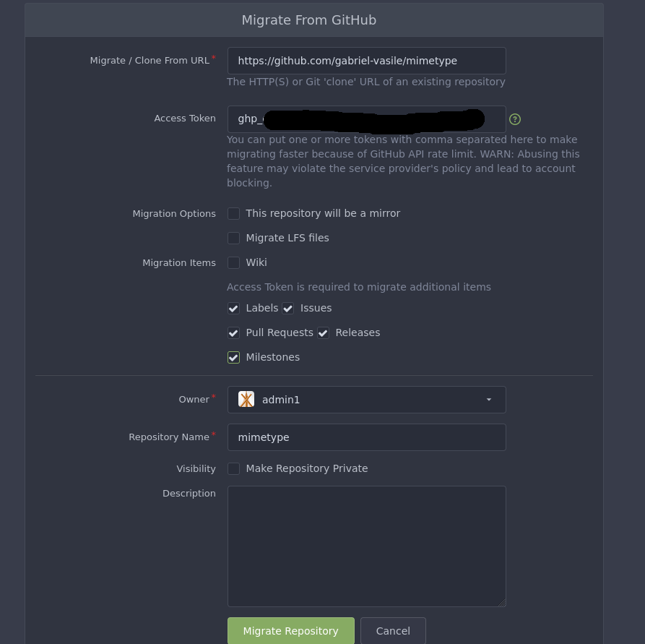
Task: Enable Make Repository Private
Action: pos(233,468)
